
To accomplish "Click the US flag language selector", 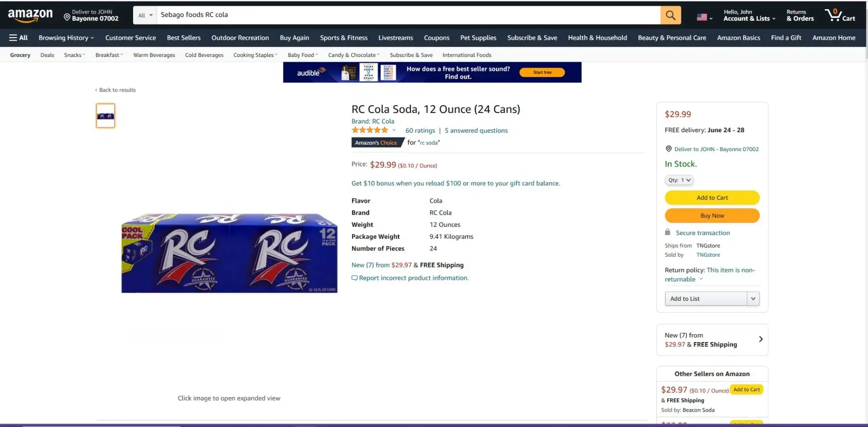I will [x=705, y=17].
